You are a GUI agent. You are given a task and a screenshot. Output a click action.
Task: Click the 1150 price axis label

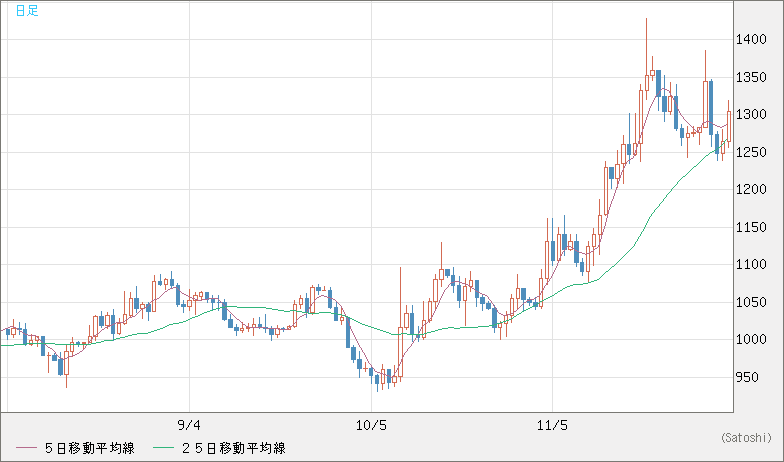coord(751,227)
